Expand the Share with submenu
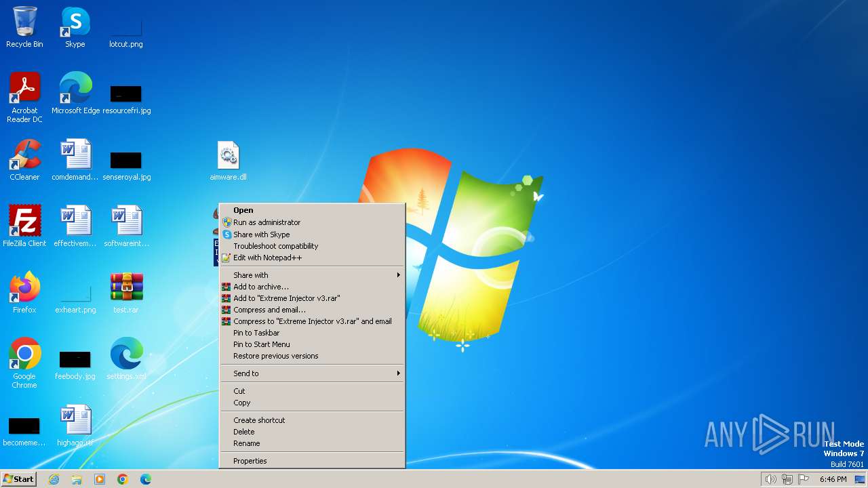 click(x=312, y=275)
